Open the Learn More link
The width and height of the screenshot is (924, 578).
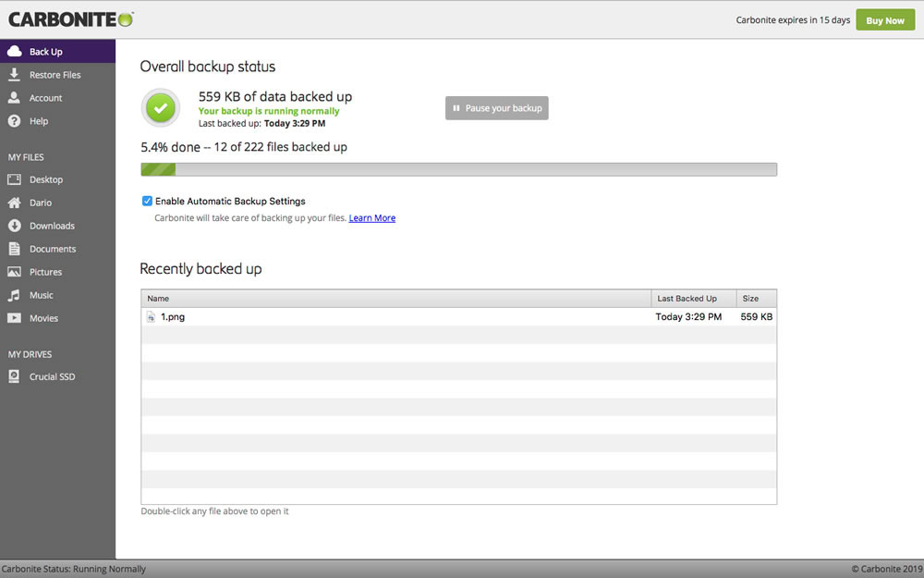click(x=371, y=217)
